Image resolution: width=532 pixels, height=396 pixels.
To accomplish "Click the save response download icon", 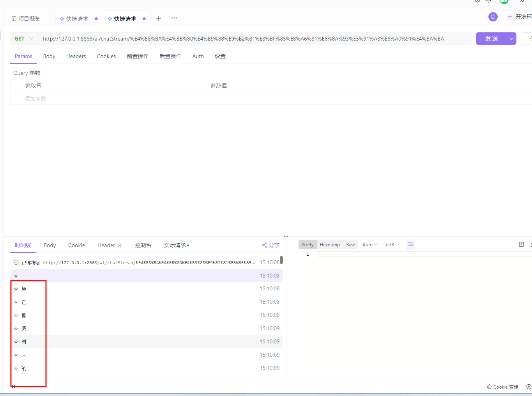I will coord(521,244).
